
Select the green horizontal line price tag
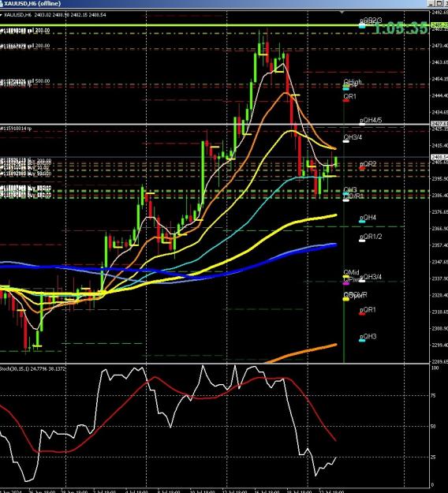439,24
